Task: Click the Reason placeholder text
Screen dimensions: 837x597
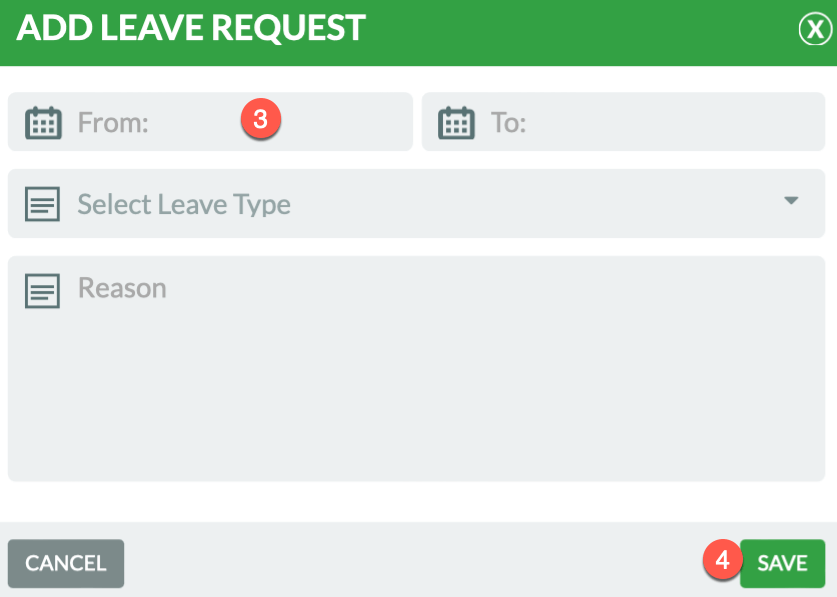Action: tap(122, 288)
